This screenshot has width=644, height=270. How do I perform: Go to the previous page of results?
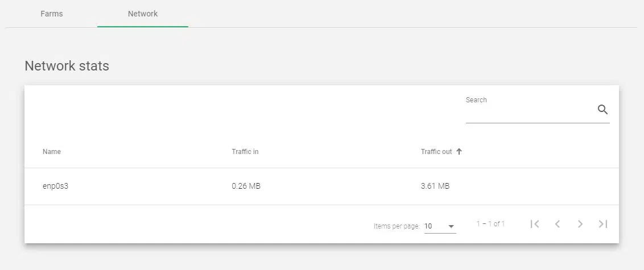click(x=558, y=224)
